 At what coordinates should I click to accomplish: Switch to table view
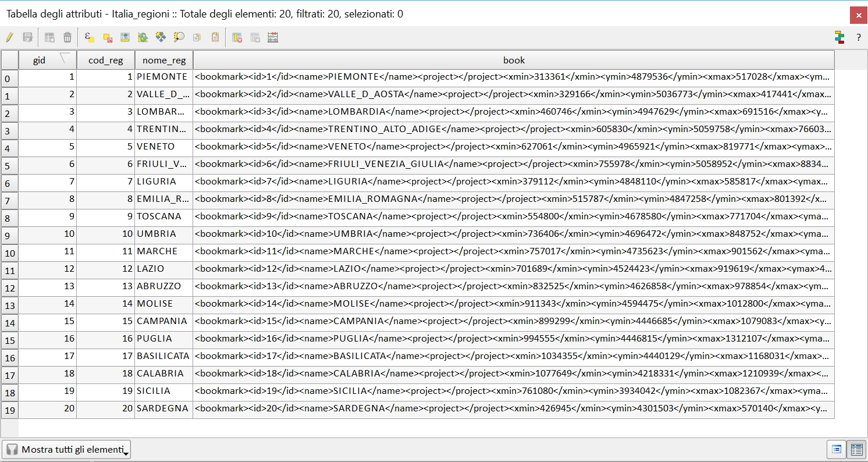point(856,449)
